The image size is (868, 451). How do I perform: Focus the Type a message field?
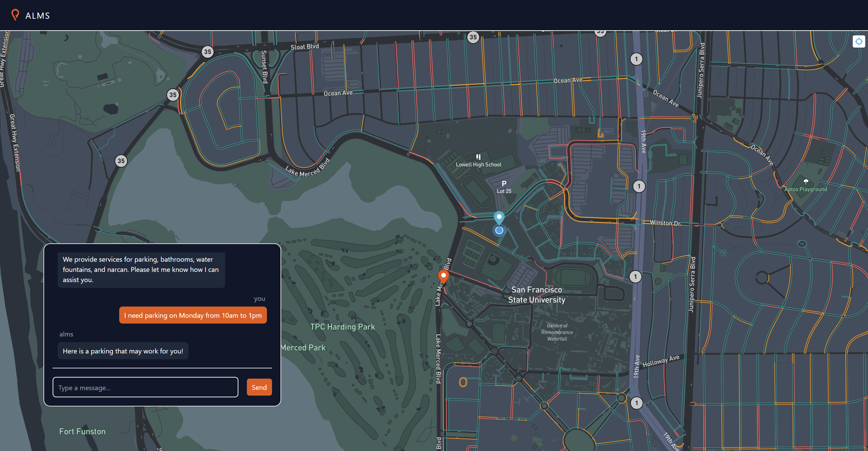145,387
